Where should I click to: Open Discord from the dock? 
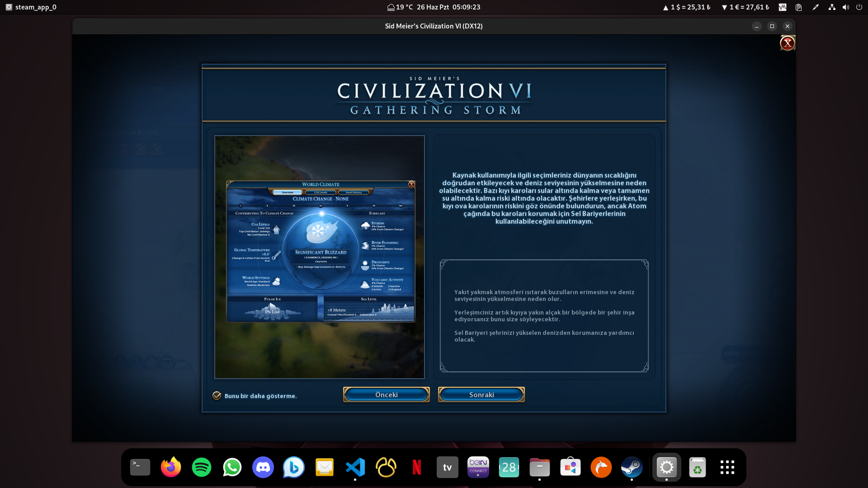[x=263, y=467]
